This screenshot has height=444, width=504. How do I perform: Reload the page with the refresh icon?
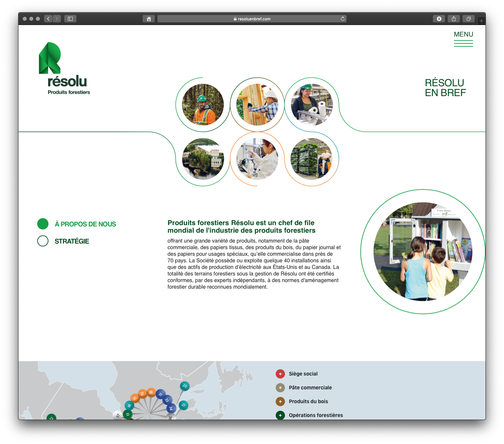[343, 19]
